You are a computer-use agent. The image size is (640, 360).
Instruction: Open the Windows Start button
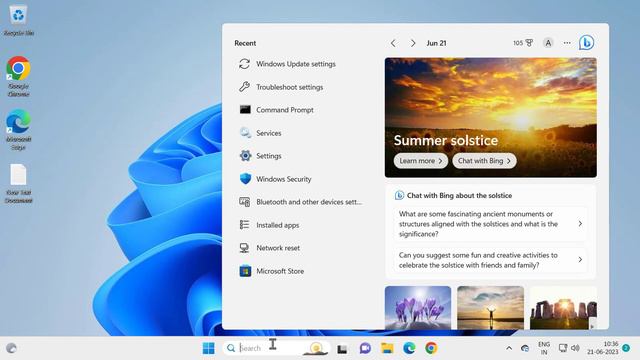pos(209,348)
